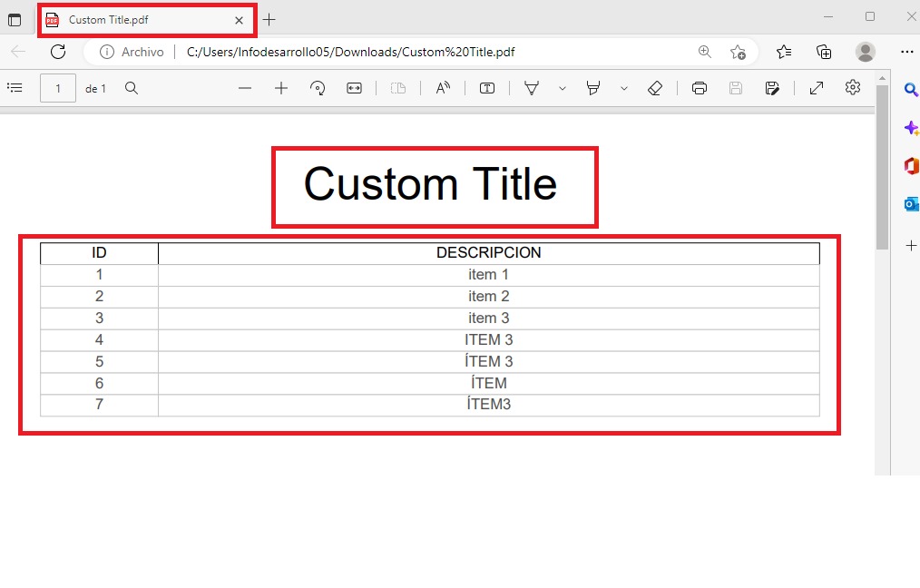Rotate the PDF page
This screenshot has height=588, width=920.
click(318, 88)
